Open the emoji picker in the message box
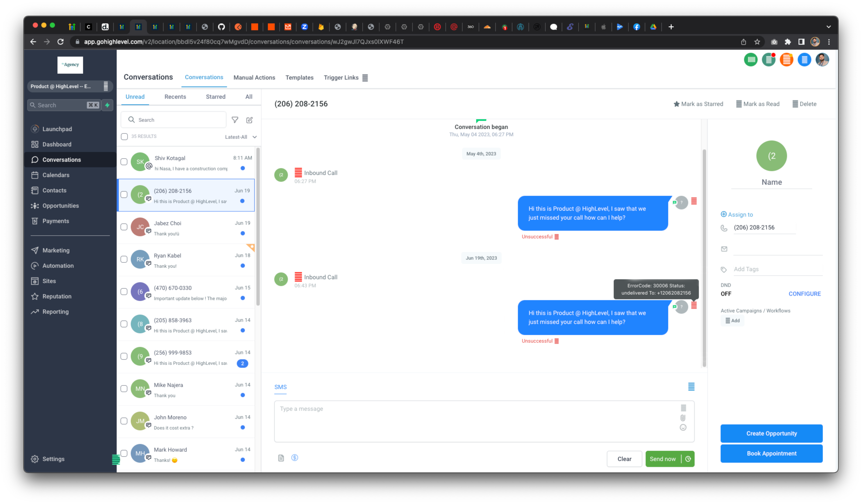This screenshot has height=504, width=862. pos(683,427)
